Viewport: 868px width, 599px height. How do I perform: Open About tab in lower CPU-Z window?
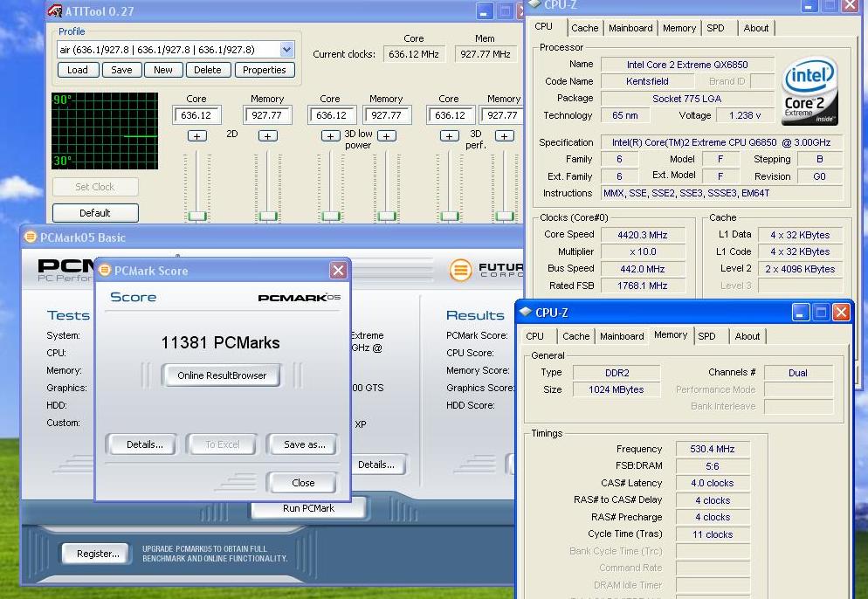tap(747, 336)
